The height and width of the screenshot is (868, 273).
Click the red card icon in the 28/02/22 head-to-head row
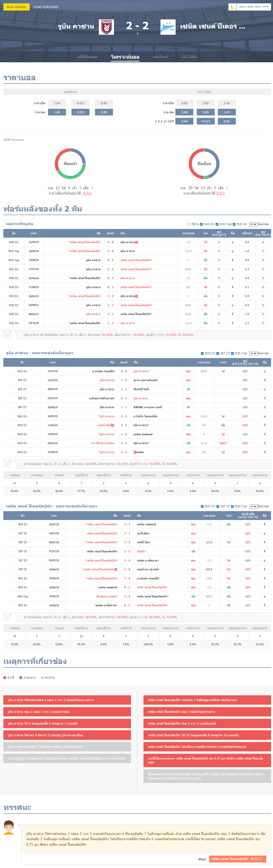pyautogui.click(x=136, y=296)
